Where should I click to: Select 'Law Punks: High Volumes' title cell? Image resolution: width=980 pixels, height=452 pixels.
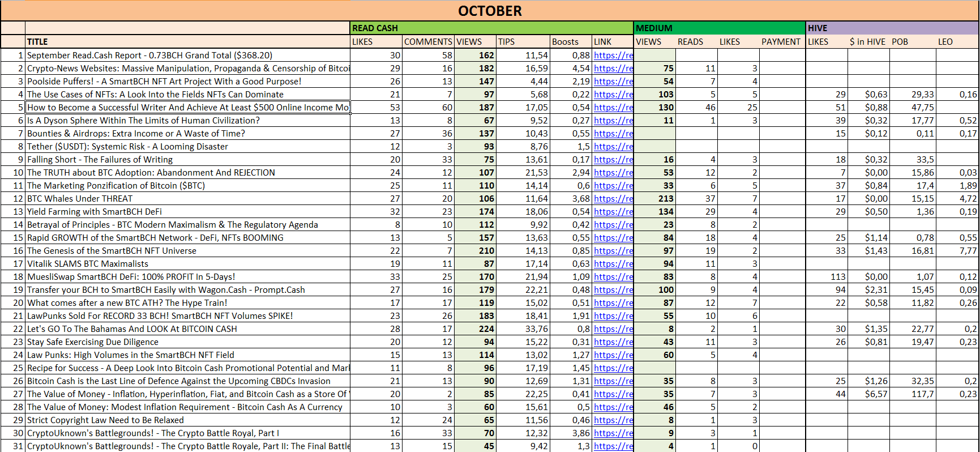point(187,355)
